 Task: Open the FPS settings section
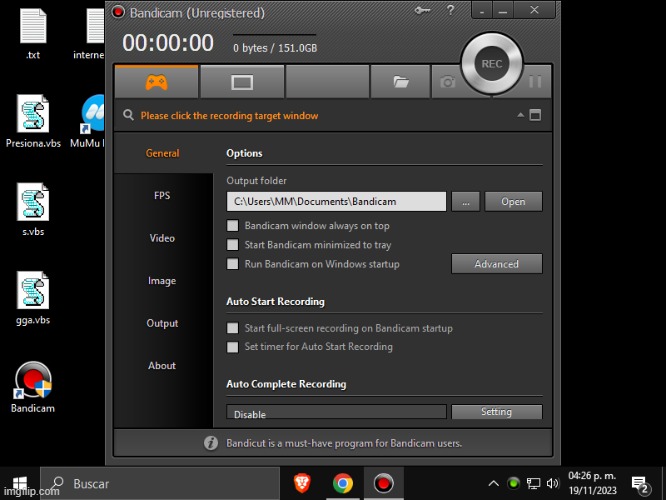coord(162,195)
